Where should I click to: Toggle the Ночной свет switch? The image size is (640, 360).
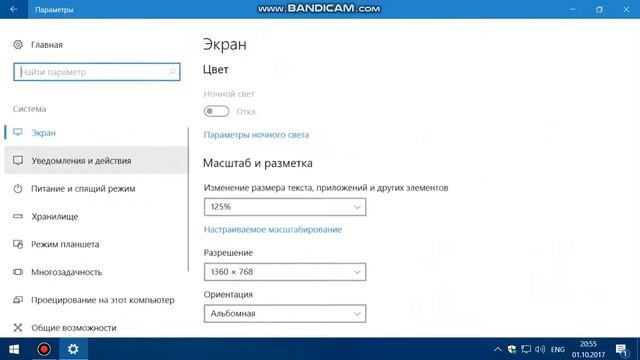pos(216,111)
